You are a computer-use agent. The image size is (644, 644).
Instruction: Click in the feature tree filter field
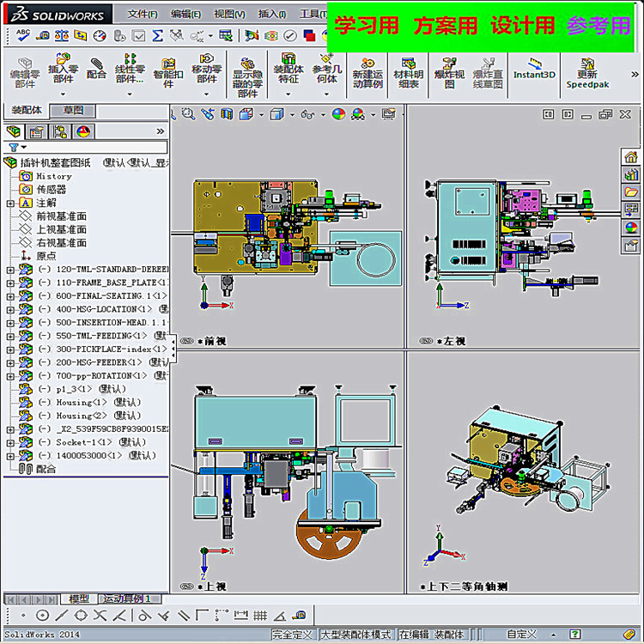click(98, 147)
